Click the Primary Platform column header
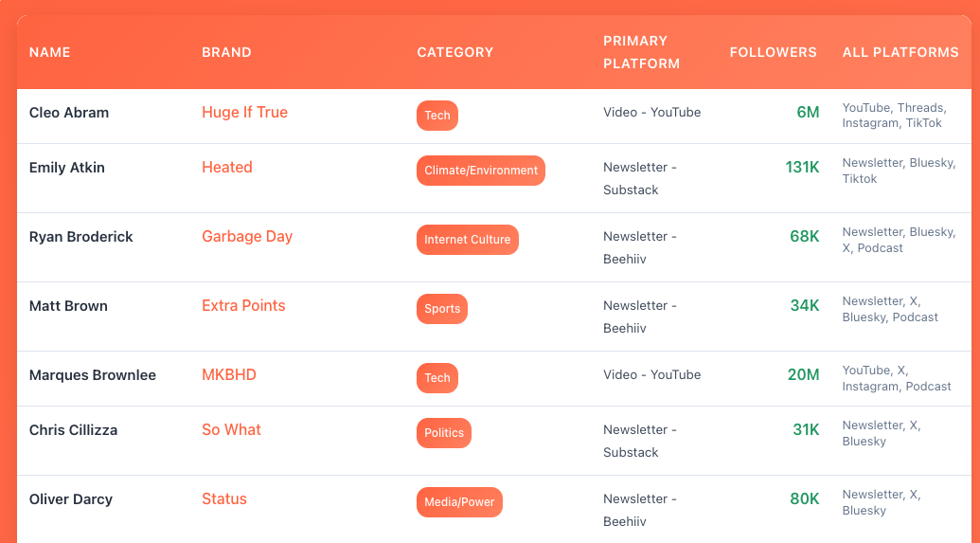 click(641, 52)
